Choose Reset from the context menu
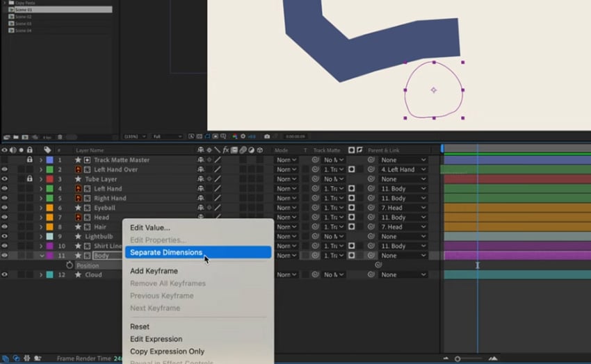Image resolution: width=591 pixels, height=364 pixels. coord(140,326)
